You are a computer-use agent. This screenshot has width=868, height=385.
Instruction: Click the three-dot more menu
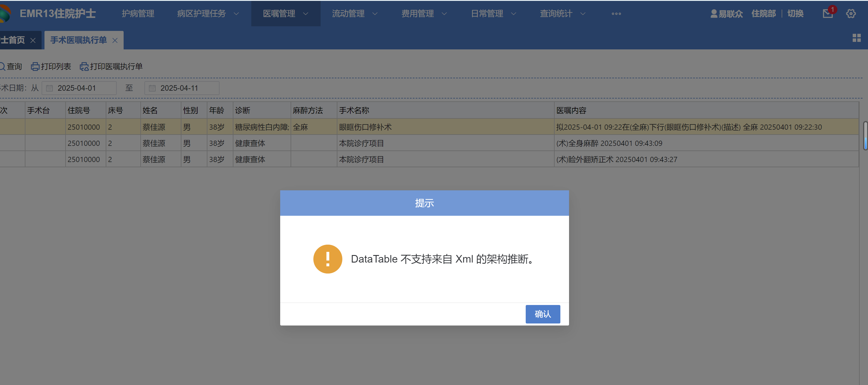pos(616,14)
